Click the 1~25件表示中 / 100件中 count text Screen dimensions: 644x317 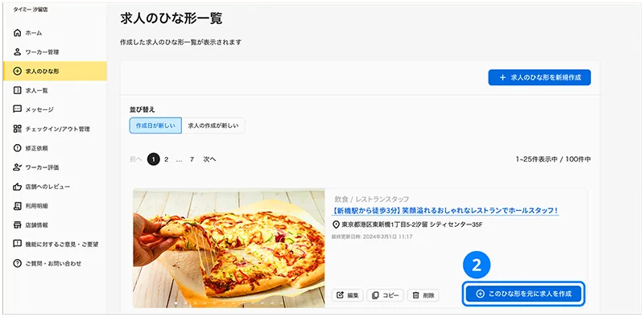553,159
